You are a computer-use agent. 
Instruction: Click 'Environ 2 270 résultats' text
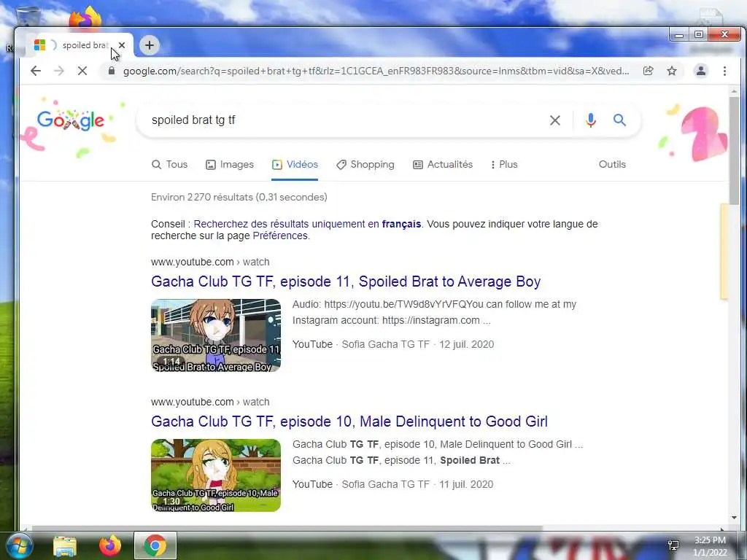[x=202, y=197]
